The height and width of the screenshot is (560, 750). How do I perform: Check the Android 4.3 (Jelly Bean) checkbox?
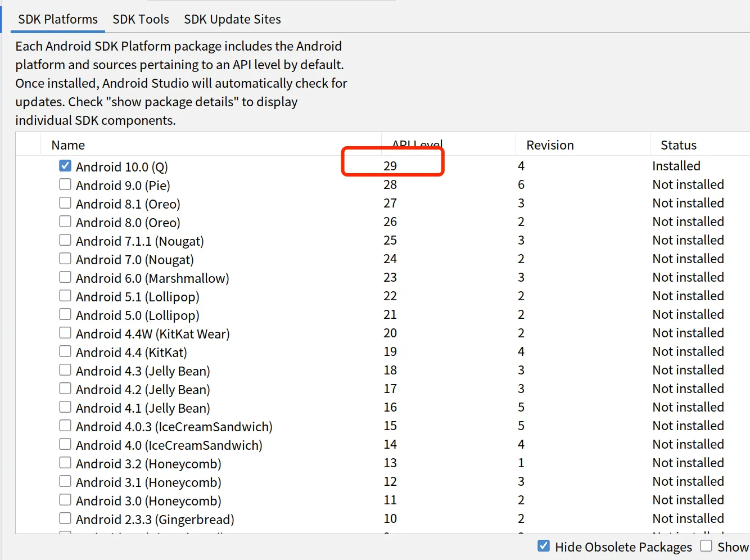click(65, 370)
